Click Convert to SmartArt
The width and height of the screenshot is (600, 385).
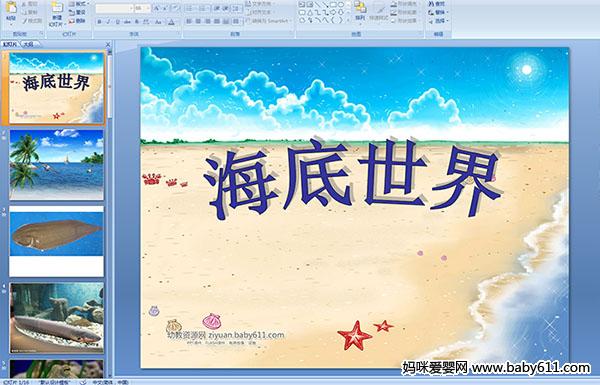[268, 21]
